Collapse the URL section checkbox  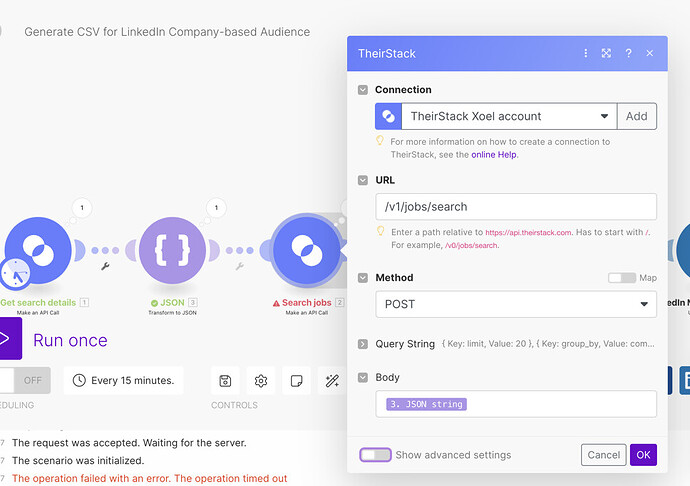(x=363, y=180)
